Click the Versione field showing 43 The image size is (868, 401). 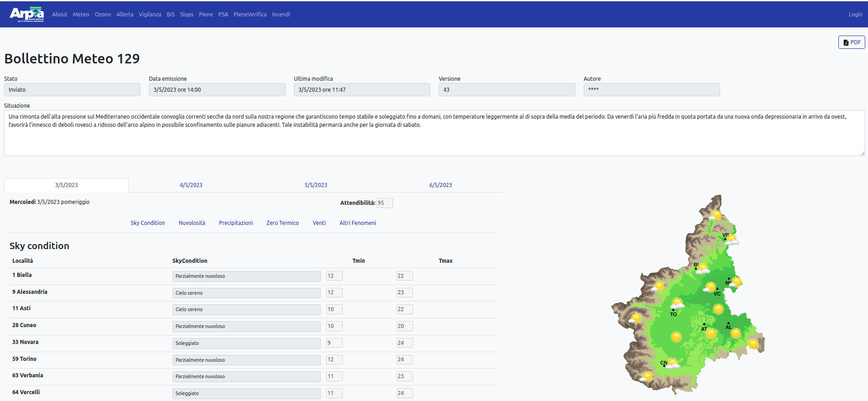[x=507, y=90]
